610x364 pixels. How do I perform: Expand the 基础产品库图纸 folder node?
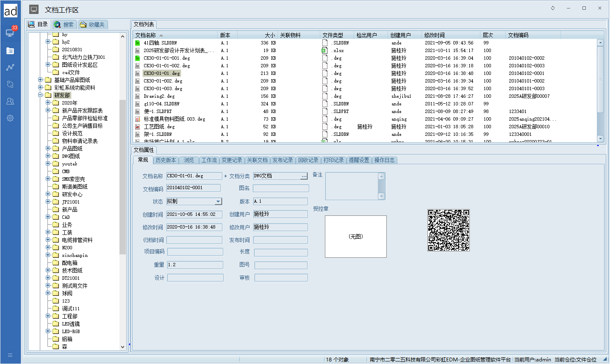point(40,80)
